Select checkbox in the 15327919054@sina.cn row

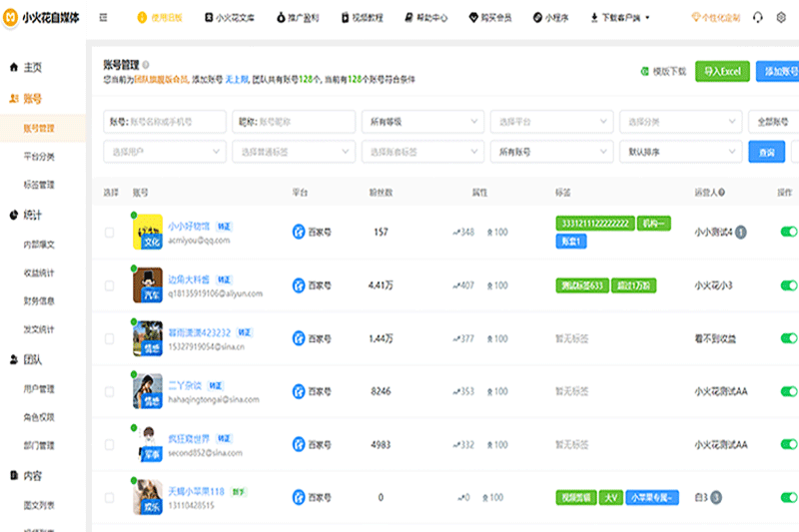tap(109, 338)
